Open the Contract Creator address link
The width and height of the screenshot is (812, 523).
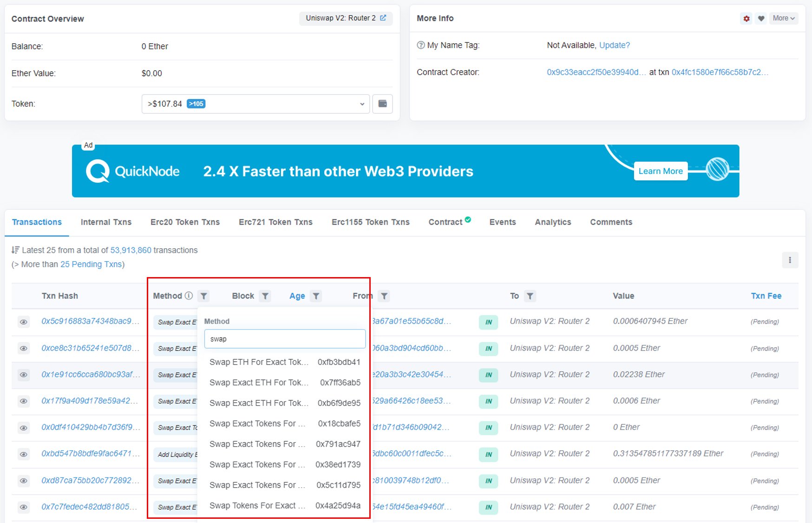tap(595, 72)
